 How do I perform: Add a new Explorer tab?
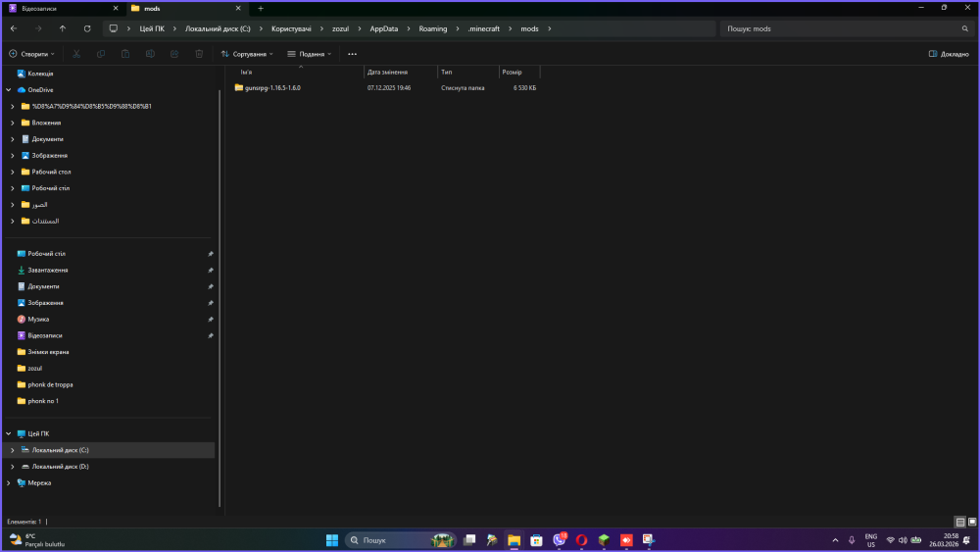261,9
